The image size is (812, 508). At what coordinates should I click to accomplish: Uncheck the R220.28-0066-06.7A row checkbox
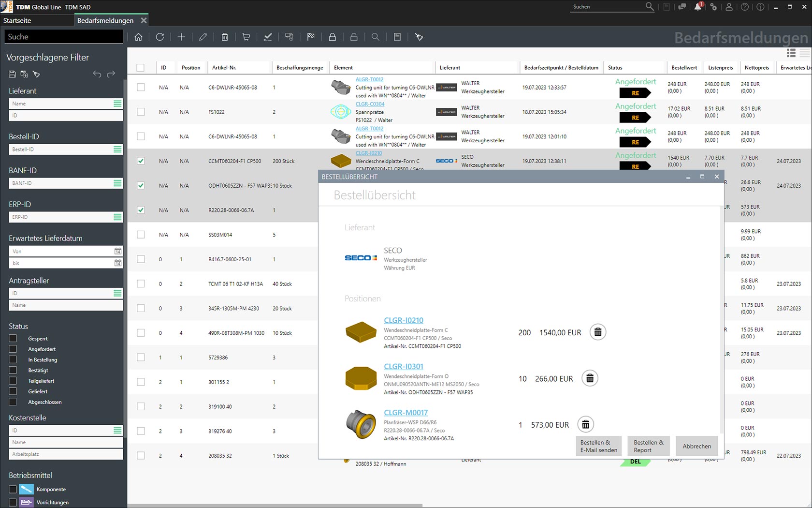[141, 210]
